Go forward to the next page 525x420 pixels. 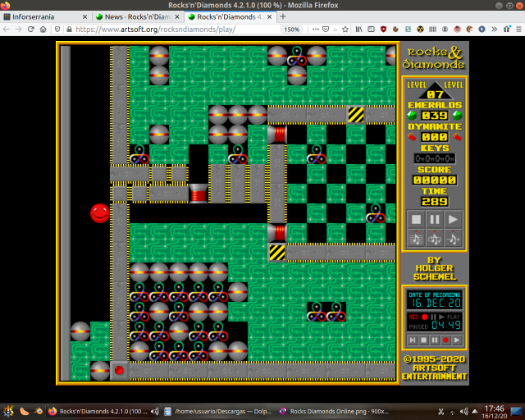point(18,30)
